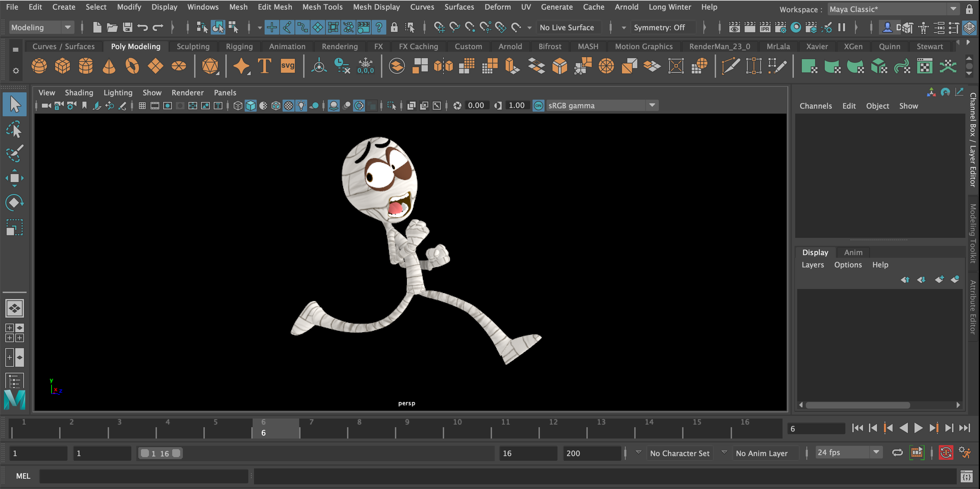The height and width of the screenshot is (489, 980).
Task: Create an SVG polygon from the shelf
Action: pos(288,65)
